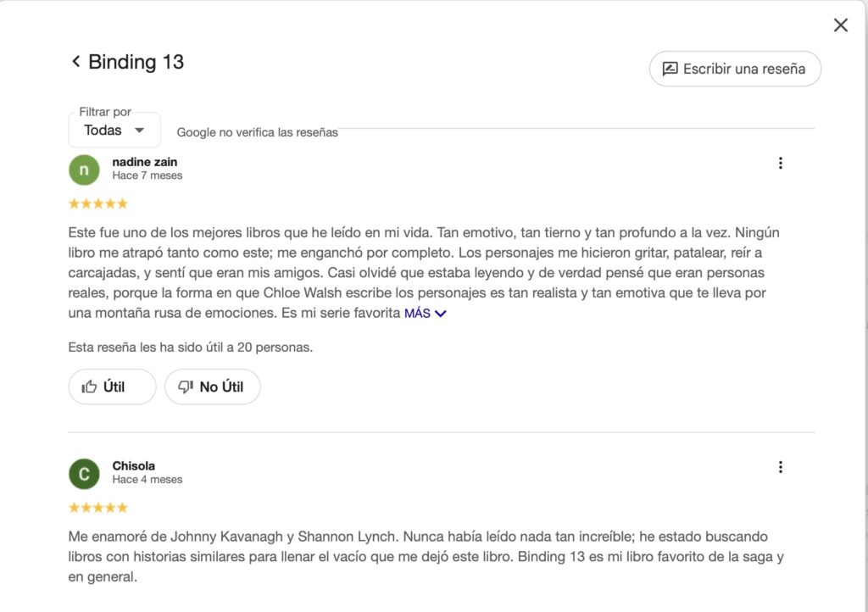Mark nadine zain's review as No Útil
Image resolution: width=868 pixels, height=612 pixels.
click(x=212, y=387)
